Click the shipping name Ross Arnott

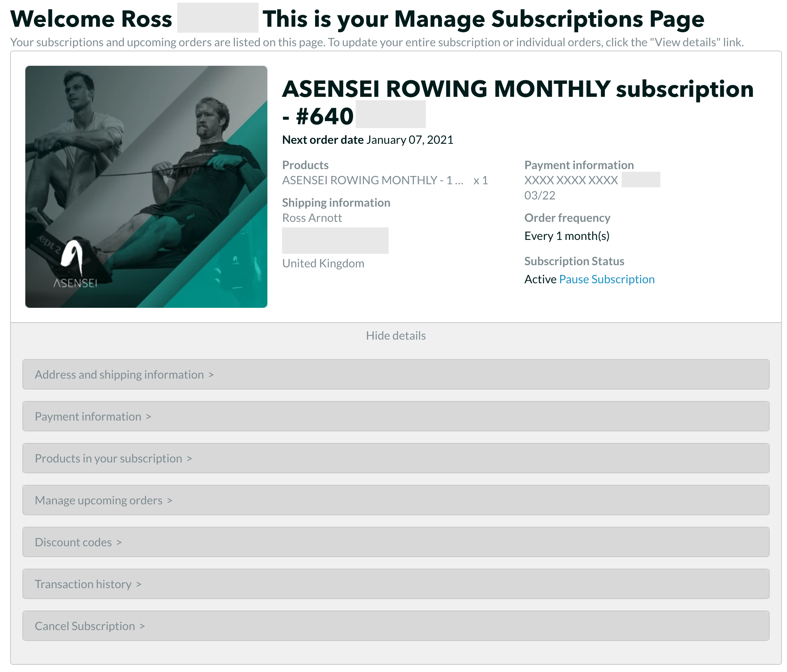[312, 217]
